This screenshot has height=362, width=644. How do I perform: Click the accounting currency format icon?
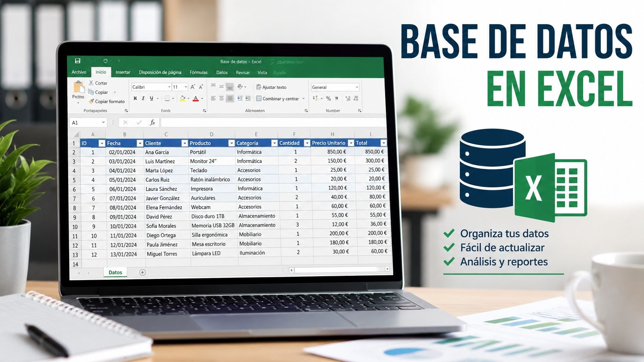[315, 98]
